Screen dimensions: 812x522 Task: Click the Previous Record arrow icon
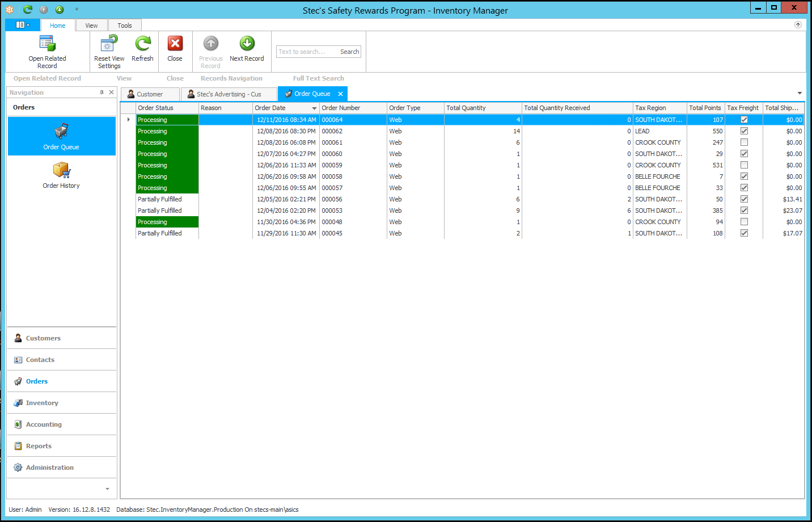[x=211, y=44]
